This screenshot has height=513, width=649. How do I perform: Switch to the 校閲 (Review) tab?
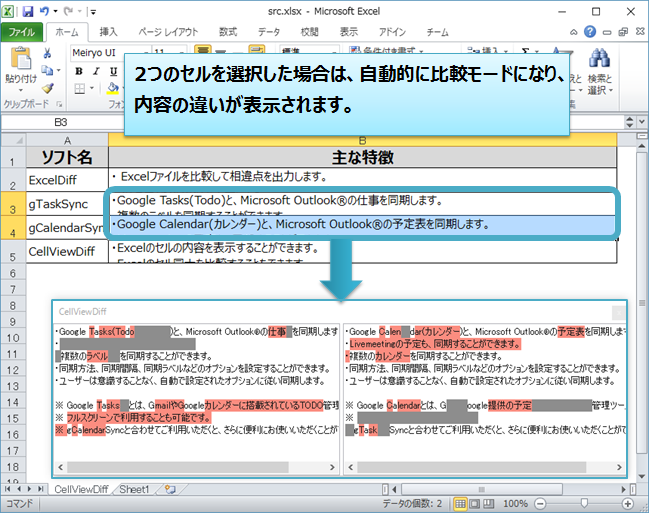309,32
